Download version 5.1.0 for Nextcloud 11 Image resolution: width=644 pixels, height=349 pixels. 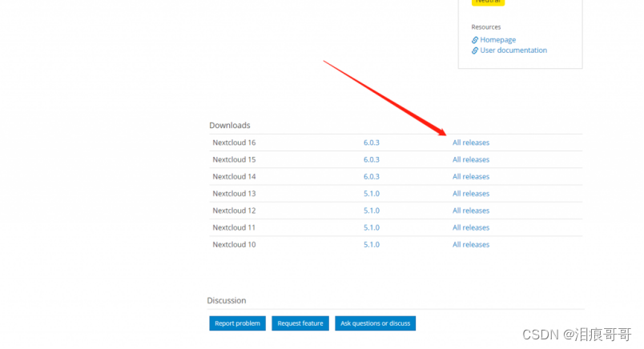pyautogui.click(x=372, y=227)
